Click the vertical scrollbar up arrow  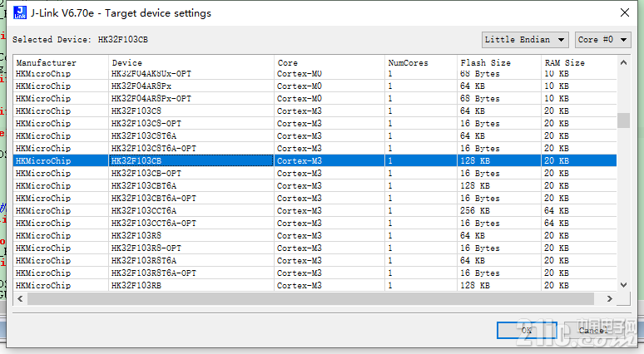coord(623,63)
